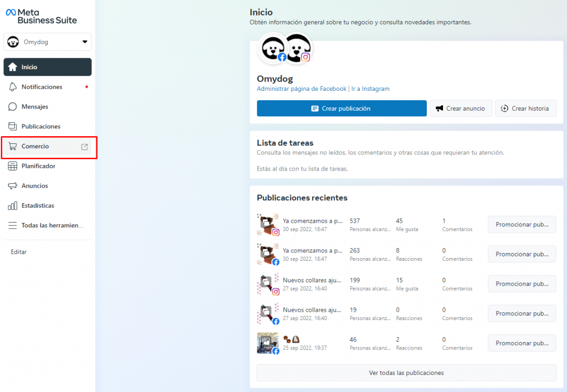Open the Planificador calendar icon
The image size is (567, 392).
coord(13,166)
